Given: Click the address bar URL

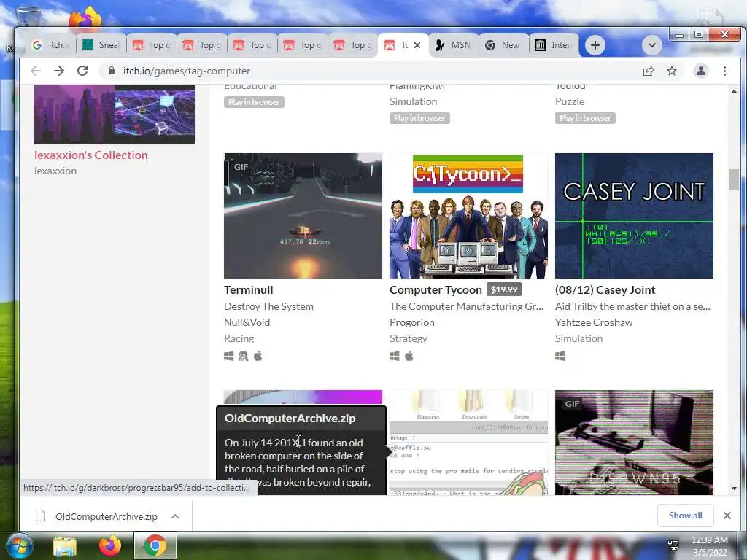Looking at the screenshot, I should pyautogui.click(x=187, y=71).
